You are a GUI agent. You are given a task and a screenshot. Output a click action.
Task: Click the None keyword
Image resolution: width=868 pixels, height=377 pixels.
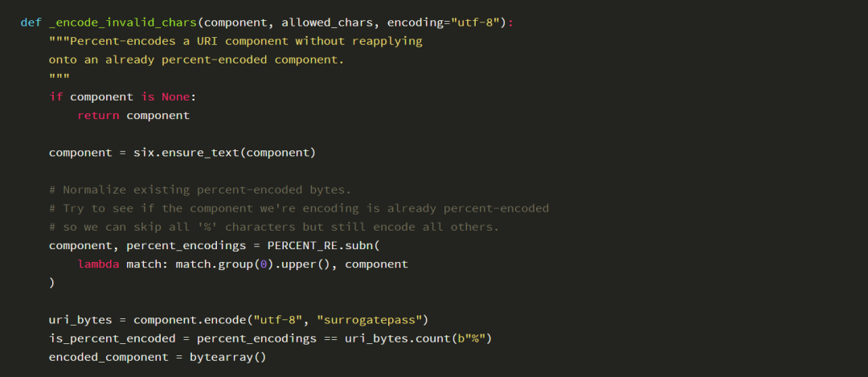175,97
